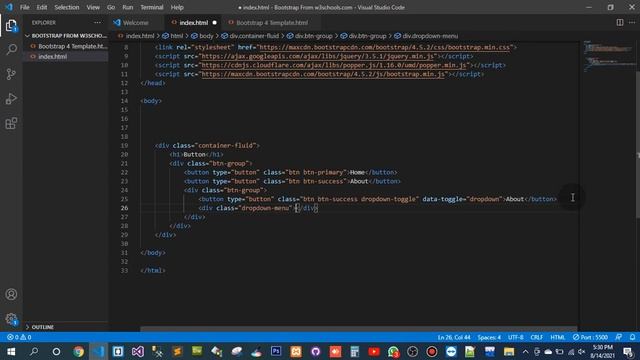Open Windows Start menu

tap(11, 351)
